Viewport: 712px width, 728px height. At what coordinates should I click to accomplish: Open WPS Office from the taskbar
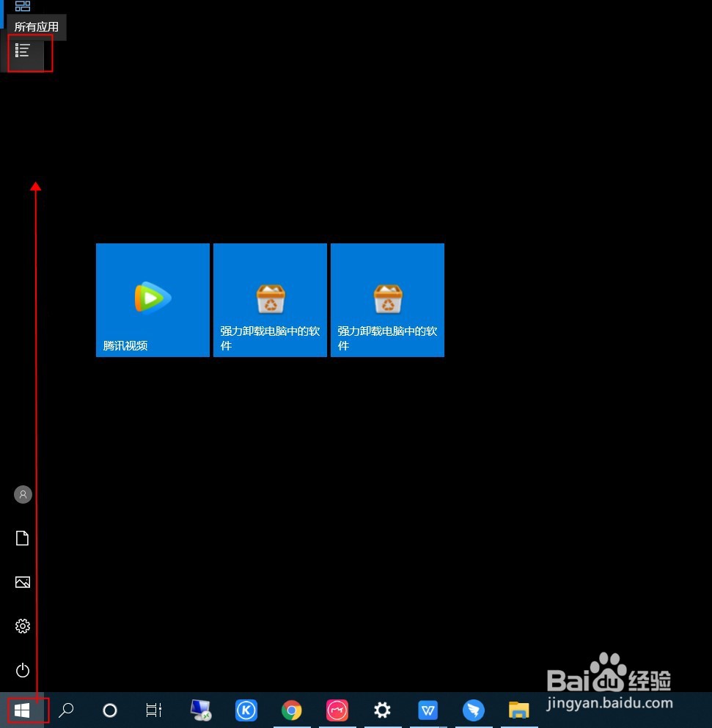coord(427,710)
